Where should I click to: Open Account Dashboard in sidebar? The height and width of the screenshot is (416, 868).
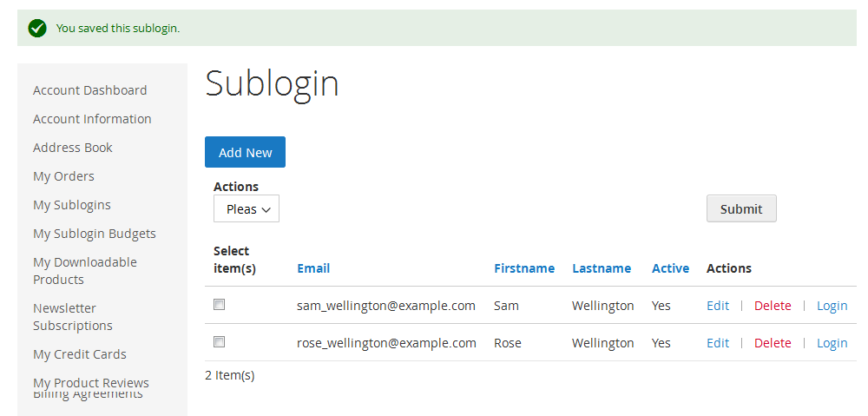click(x=89, y=90)
